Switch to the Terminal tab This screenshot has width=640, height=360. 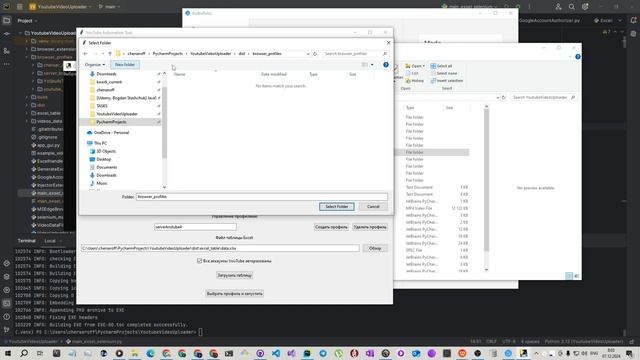27,241
